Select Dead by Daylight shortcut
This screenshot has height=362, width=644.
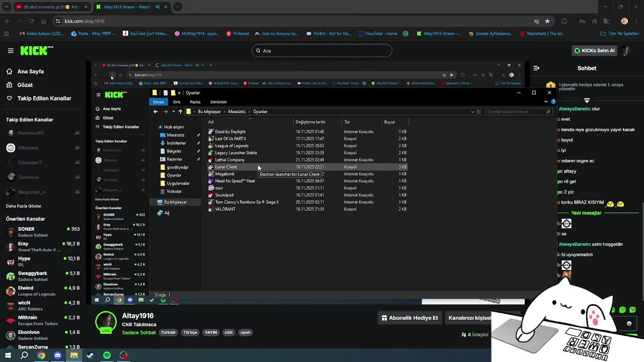click(x=230, y=132)
